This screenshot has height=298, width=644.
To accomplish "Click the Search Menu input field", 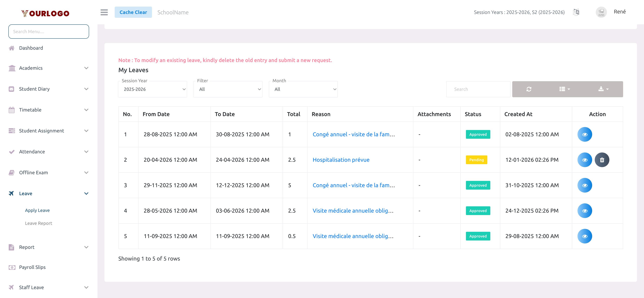I will point(49,32).
